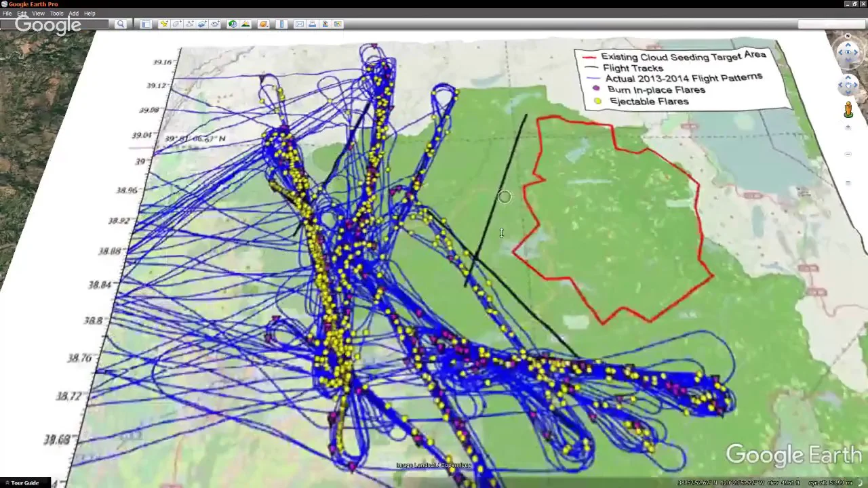
Task: Click the North indicator on compass
Action: pyautogui.click(x=848, y=36)
